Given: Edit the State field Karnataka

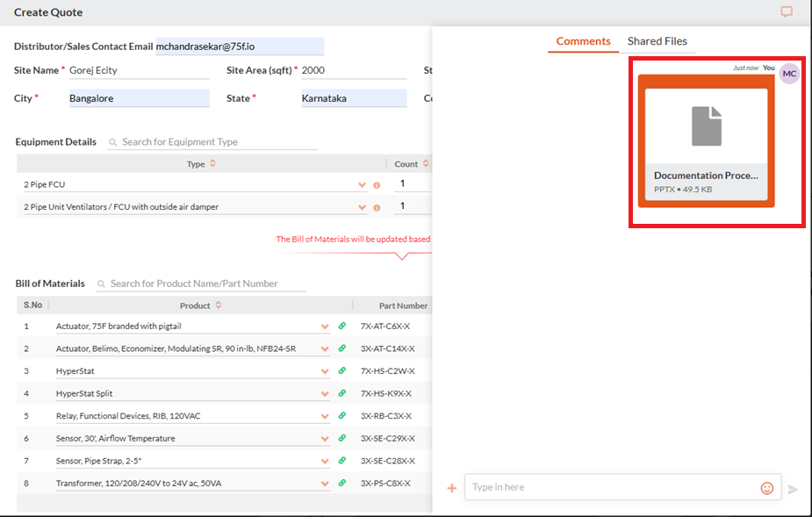Looking at the screenshot, I should point(355,98).
